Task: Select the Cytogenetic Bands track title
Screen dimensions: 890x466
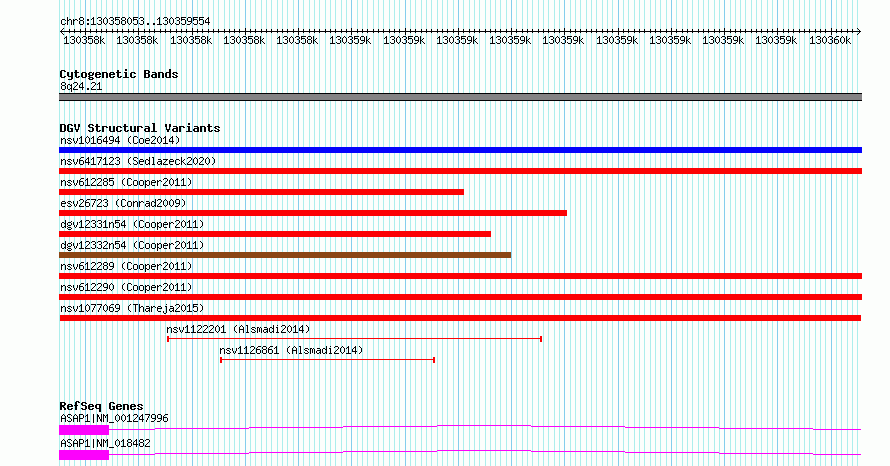Action: [x=119, y=74]
